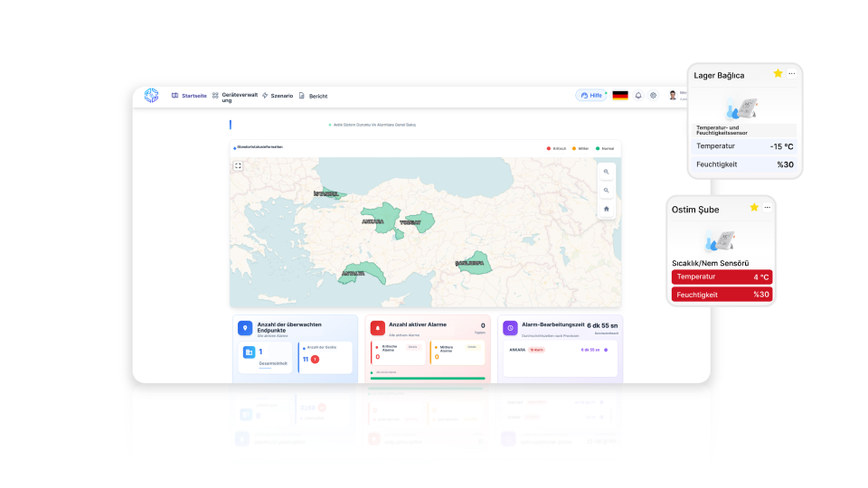Open the Szenario menu item
This screenshot has width=868, height=488.
(x=278, y=96)
